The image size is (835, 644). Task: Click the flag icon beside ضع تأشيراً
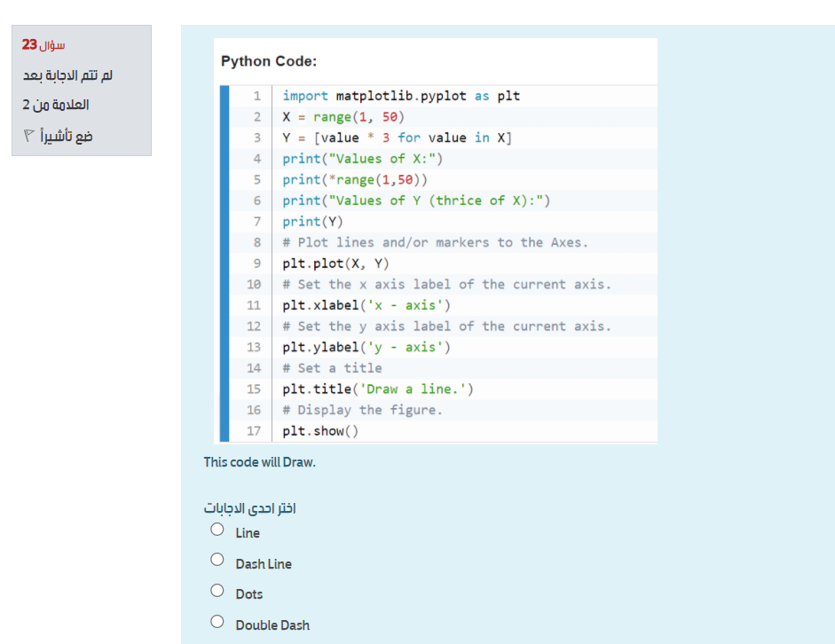(28, 135)
